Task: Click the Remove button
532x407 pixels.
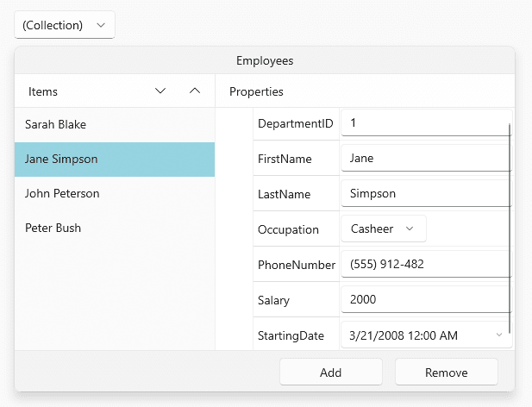Action: pyautogui.click(x=446, y=373)
